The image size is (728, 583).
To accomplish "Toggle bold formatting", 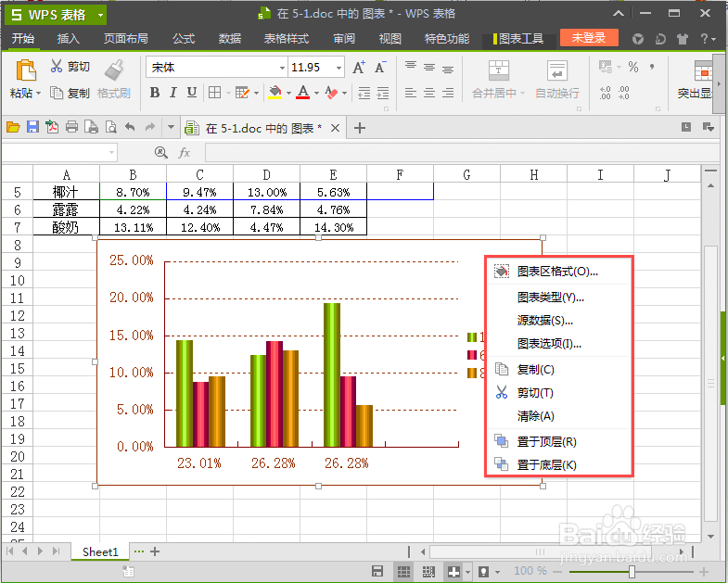I will coord(155,93).
